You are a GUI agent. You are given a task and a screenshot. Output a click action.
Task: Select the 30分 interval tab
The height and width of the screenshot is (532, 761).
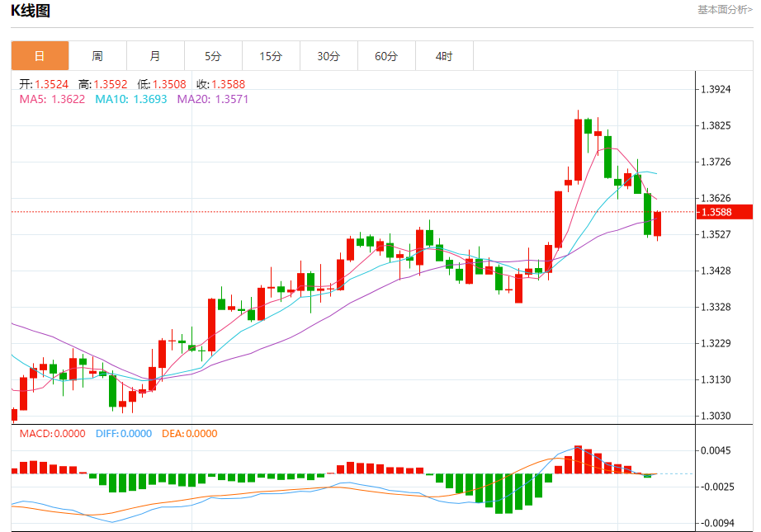(x=329, y=56)
